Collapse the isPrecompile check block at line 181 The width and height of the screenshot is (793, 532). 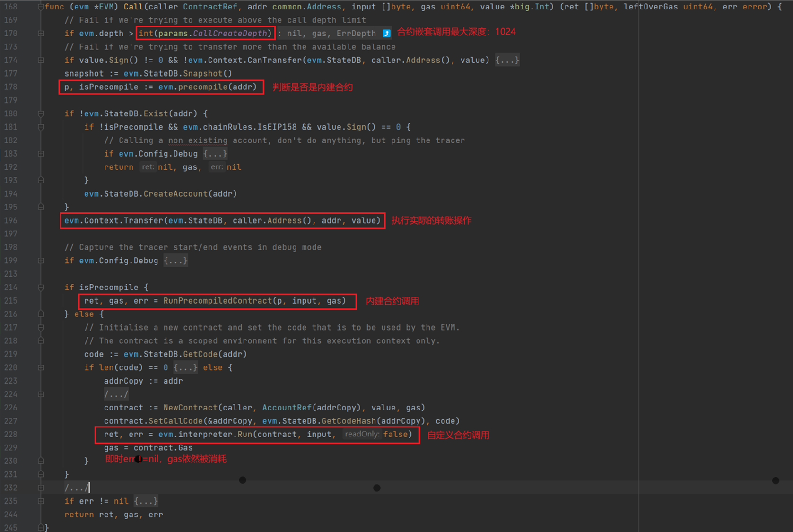(x=41, y=127)
